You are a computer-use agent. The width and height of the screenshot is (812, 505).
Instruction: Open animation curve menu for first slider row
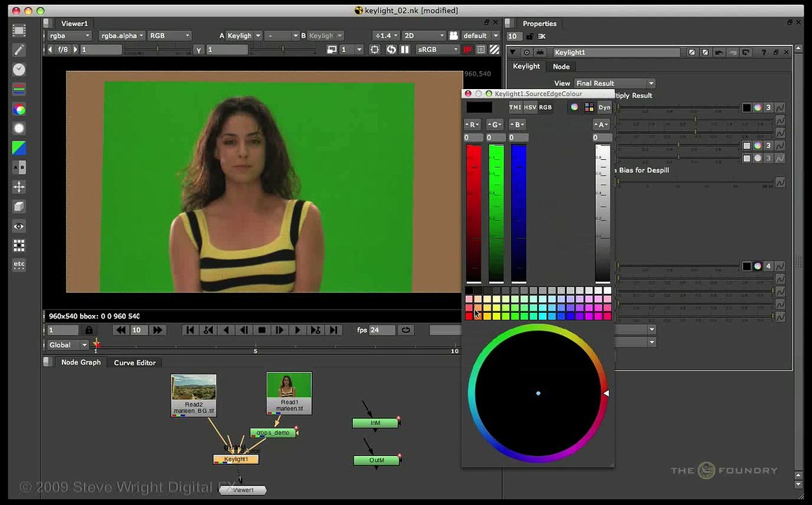(780, 107)
